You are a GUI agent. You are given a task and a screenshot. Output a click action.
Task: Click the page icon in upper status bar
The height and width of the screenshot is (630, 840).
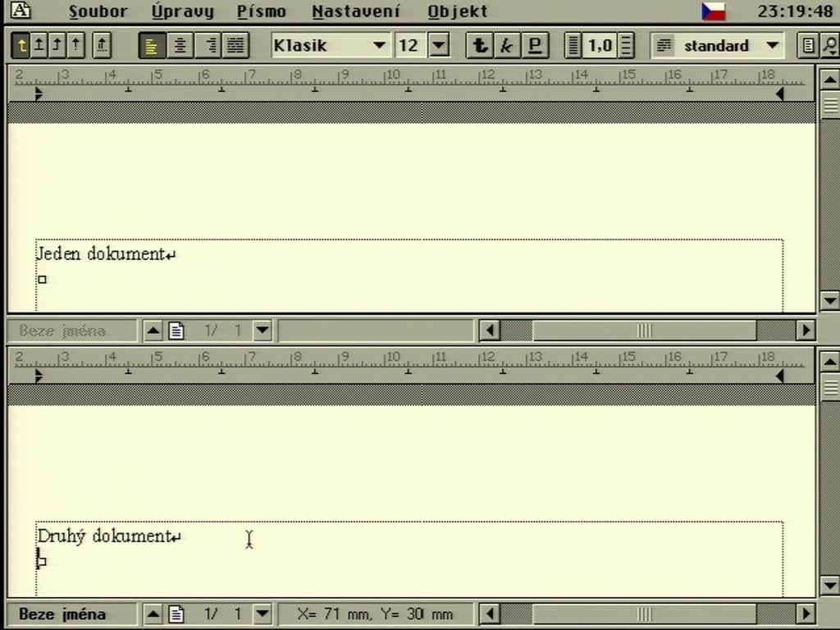click(176, 331)
